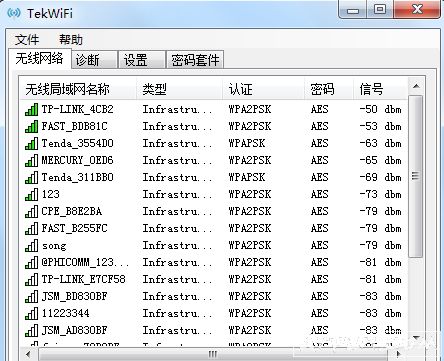This screenshot has height=361, width=444.
Task: Switch to the 诊断 tab
Action: 94,60
